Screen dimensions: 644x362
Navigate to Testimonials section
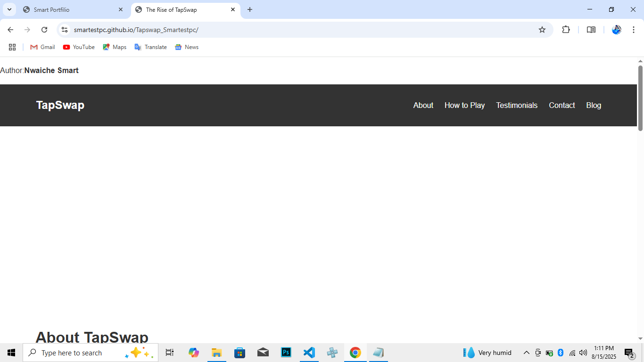[x=517, y=106]
